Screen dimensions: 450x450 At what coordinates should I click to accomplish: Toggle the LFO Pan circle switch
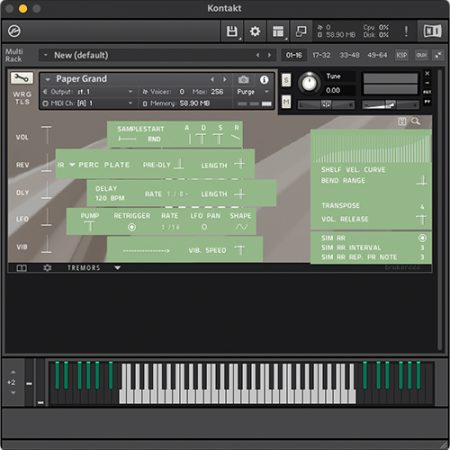pos(204,227)
